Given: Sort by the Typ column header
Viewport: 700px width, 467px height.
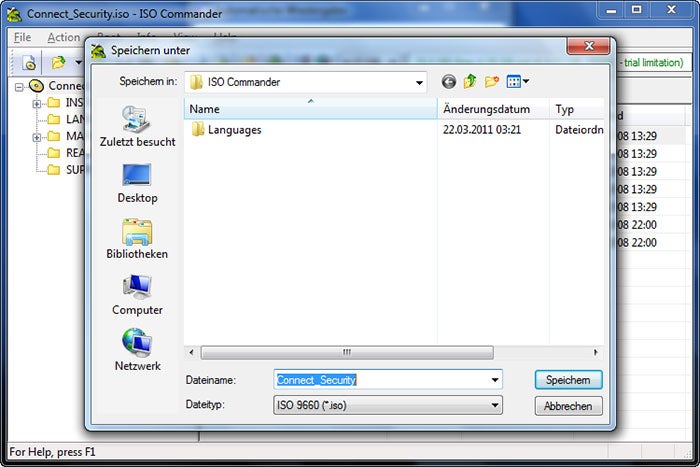Looking at the screenshot, I should [577, 109].
